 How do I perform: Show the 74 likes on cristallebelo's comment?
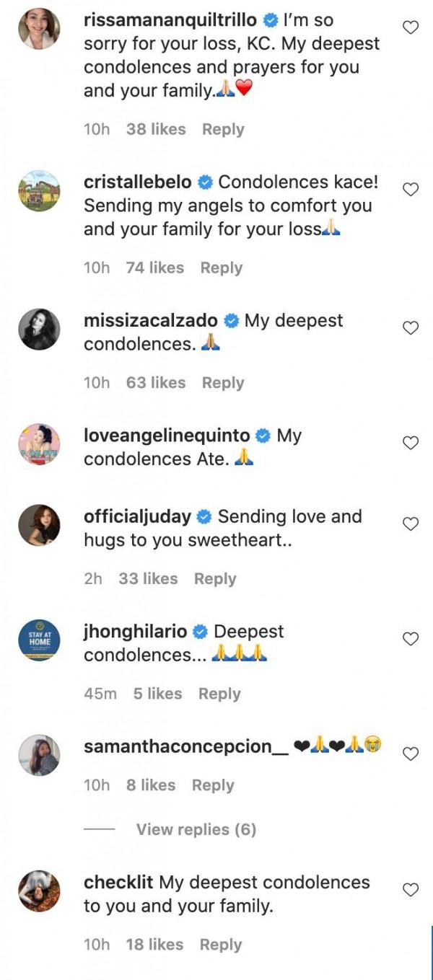coord(154,268)
